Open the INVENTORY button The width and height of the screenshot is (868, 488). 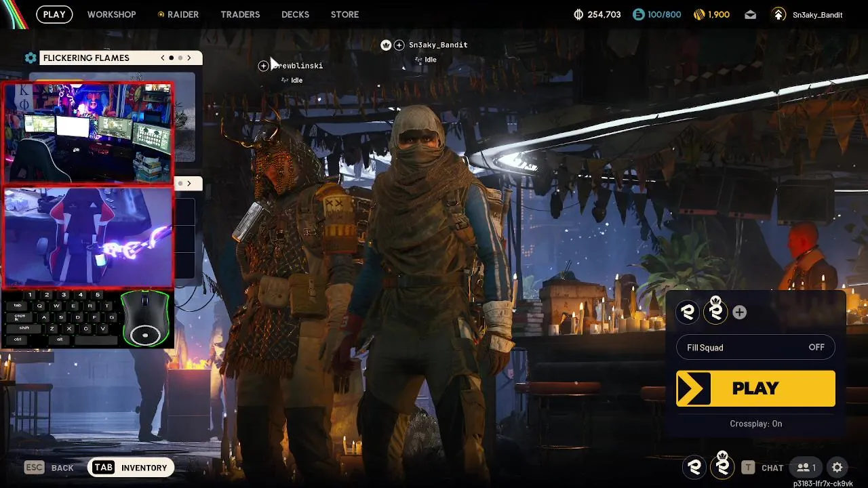tap(131, 468)
